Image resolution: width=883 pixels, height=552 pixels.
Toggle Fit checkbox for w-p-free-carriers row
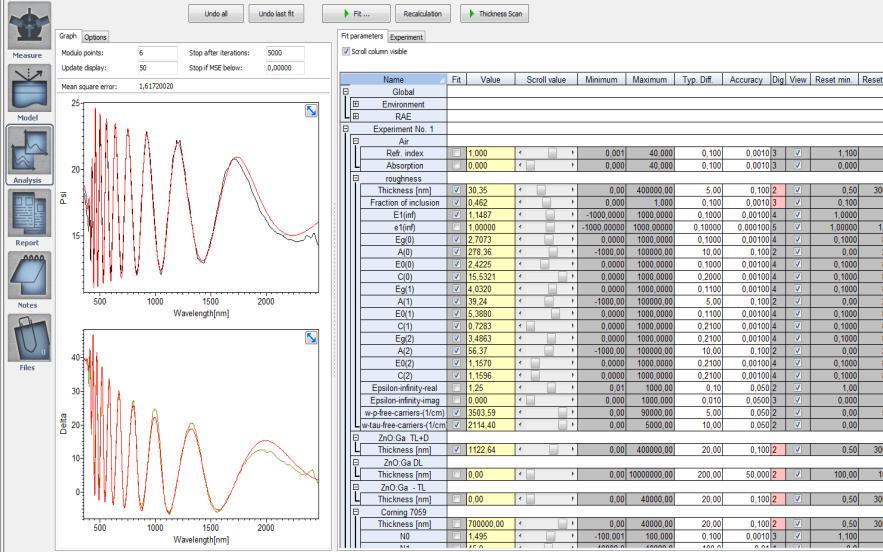pos(457,413)
